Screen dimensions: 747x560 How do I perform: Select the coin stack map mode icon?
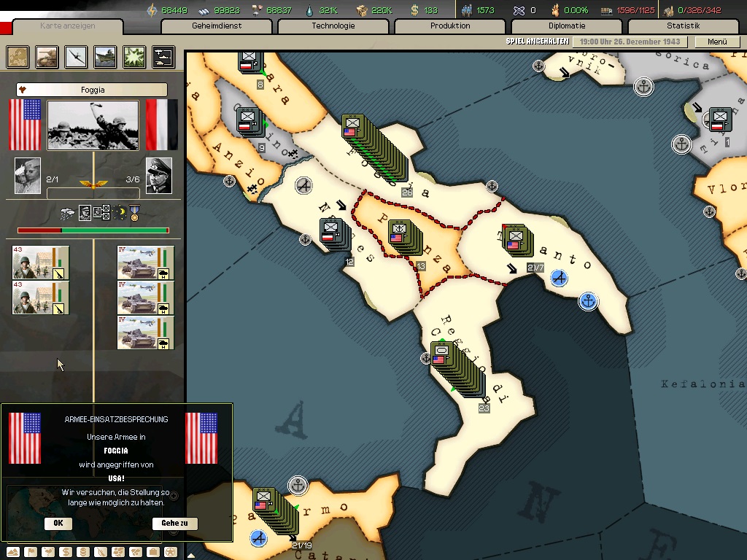83,552
